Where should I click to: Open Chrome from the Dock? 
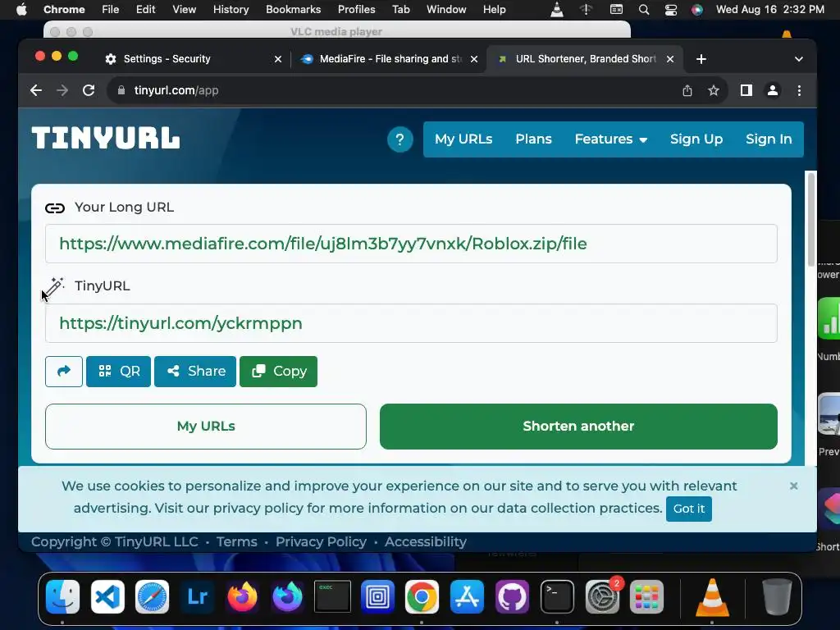tap(422, 597)
